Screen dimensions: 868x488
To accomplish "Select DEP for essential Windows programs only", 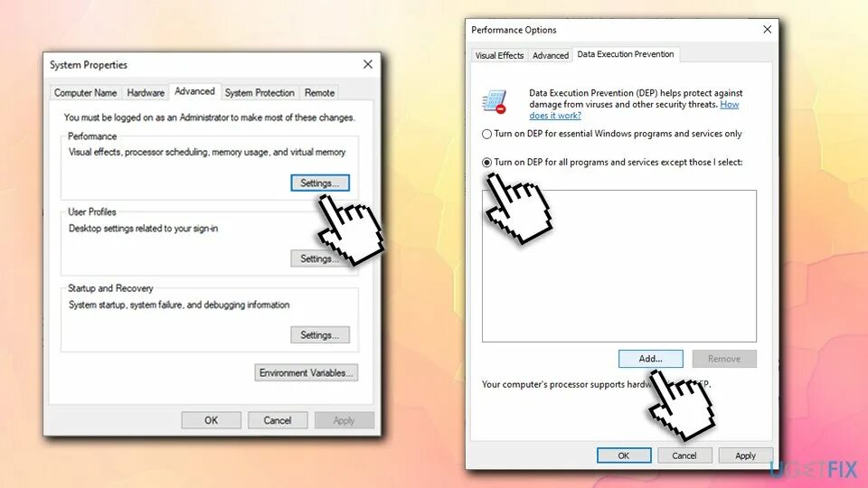I will [x=612, y=134].
